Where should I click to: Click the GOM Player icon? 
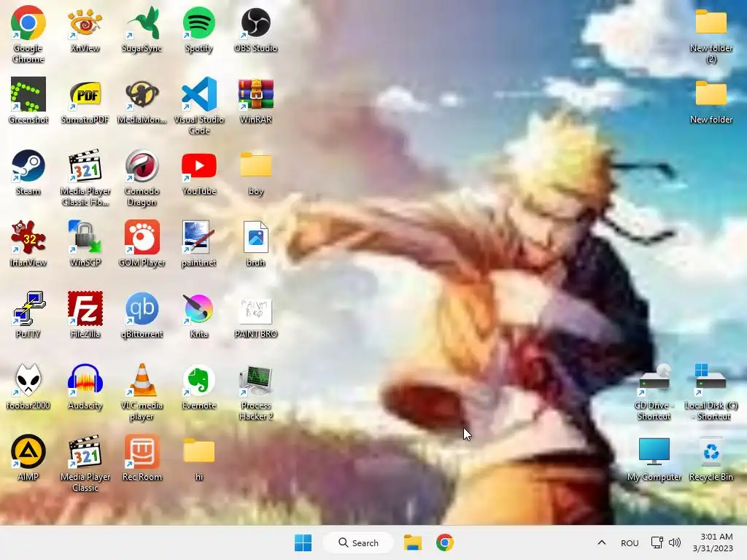(142, 237)
